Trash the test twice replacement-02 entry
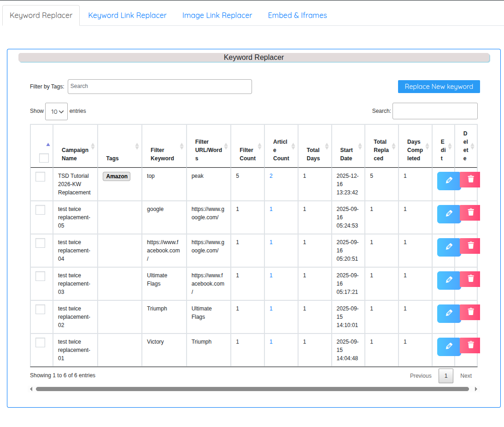504x427 pixels. 470,312
